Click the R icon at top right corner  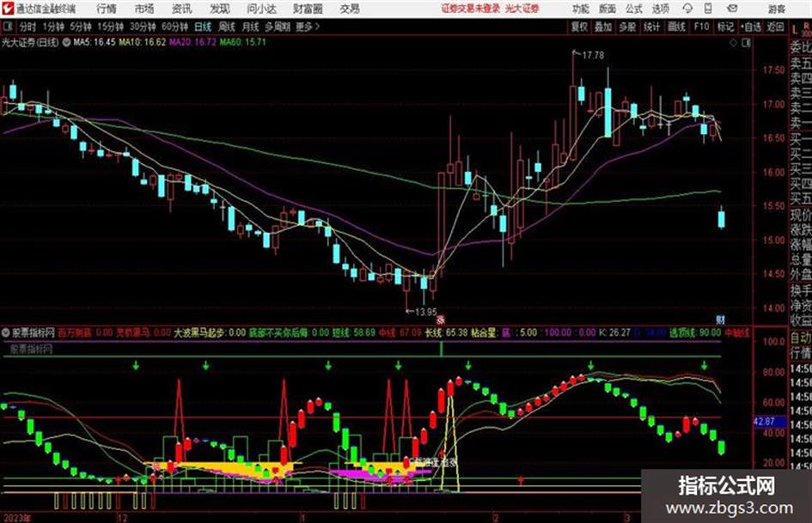tap(807, 26)
